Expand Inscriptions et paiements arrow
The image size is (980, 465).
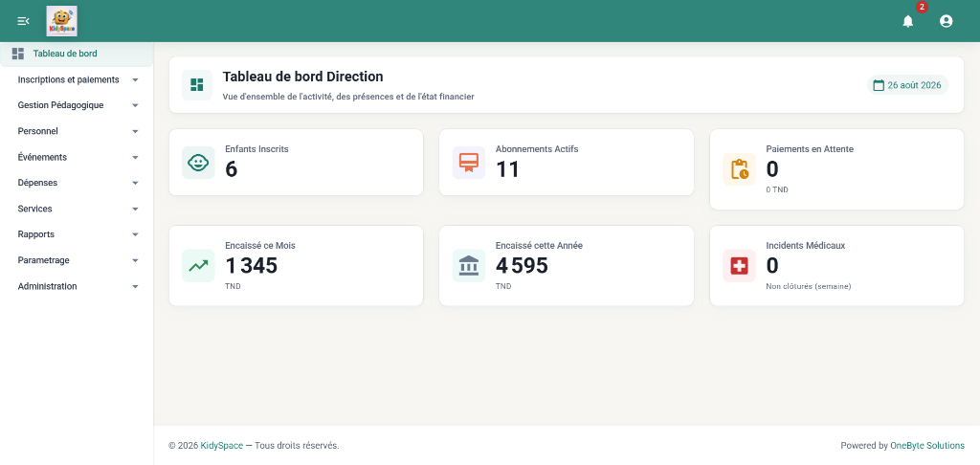click(135, 80)
